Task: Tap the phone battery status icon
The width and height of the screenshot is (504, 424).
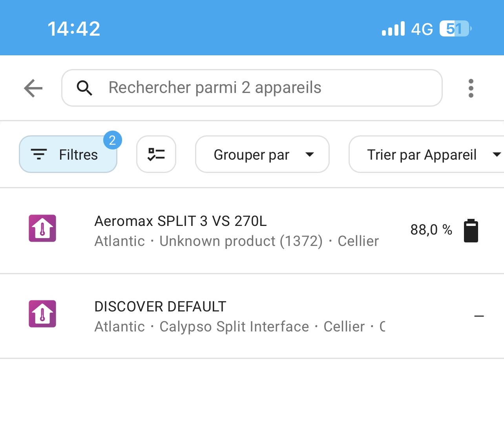Action: 455,29
